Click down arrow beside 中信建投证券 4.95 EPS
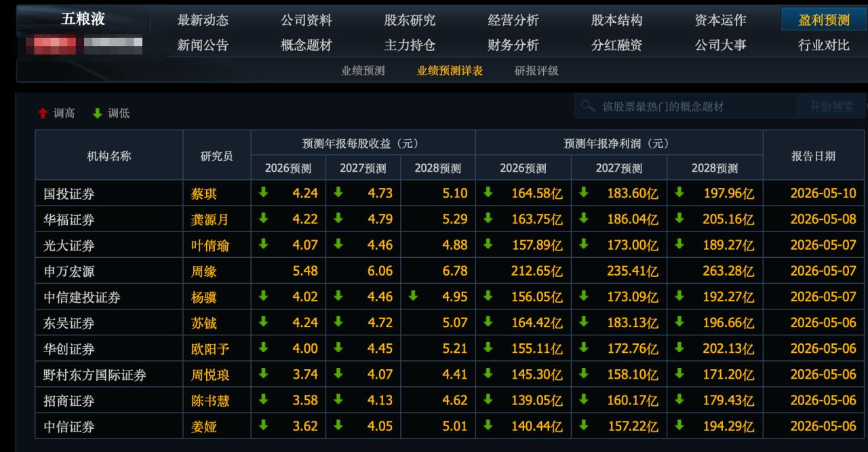The height and width of the screenshot is (452, 868). [413, 295]
